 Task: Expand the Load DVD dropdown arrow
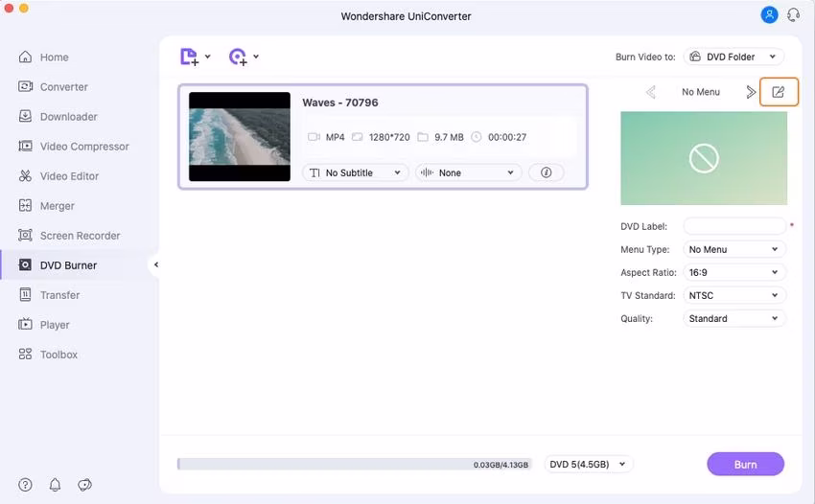[256, 57]
